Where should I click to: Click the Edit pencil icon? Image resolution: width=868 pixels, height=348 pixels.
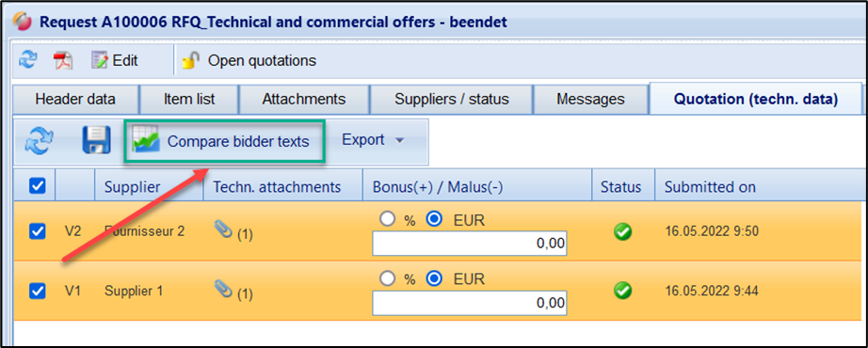tap(101, 60)
